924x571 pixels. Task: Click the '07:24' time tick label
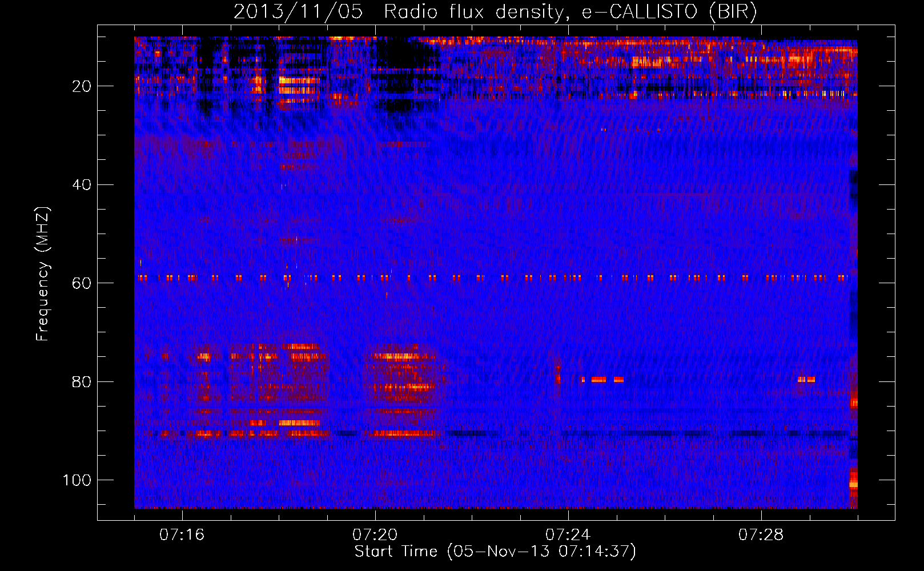pos(568,535)
